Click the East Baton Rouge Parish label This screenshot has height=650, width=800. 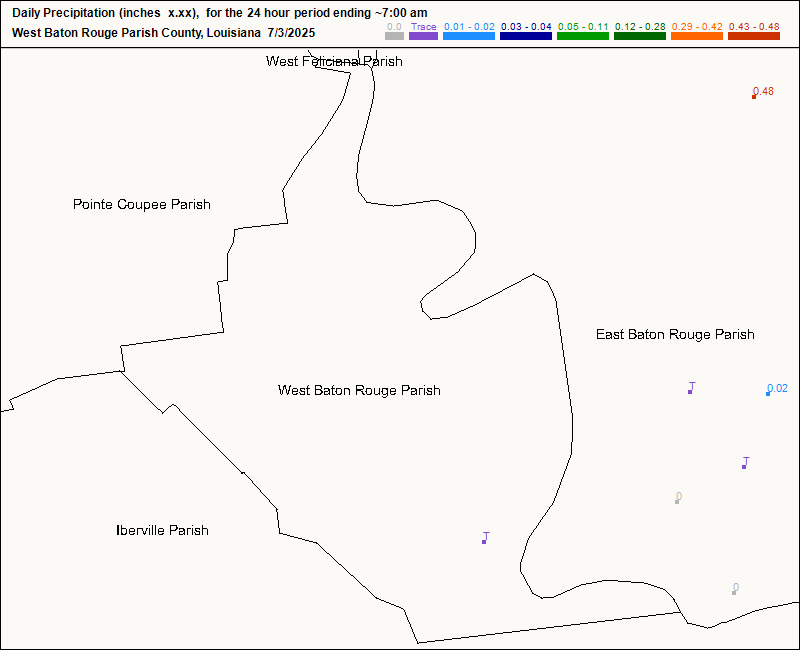pos(675,334)
